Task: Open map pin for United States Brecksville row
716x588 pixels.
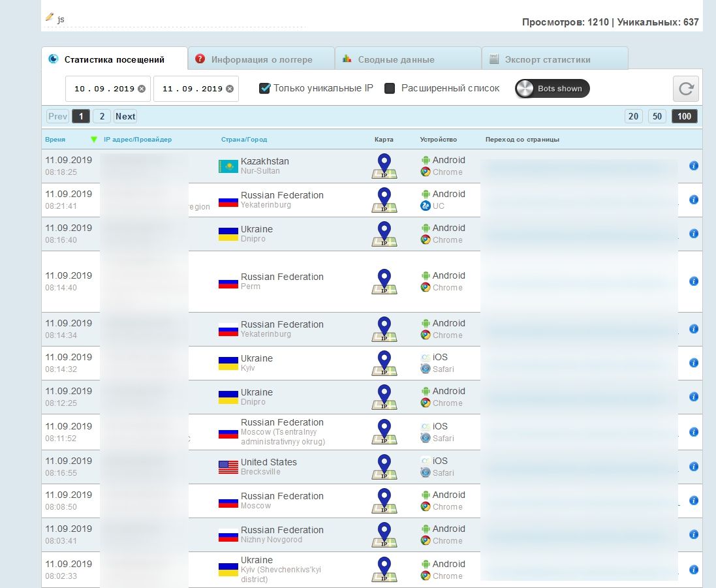Action: (x=384, y=467)
